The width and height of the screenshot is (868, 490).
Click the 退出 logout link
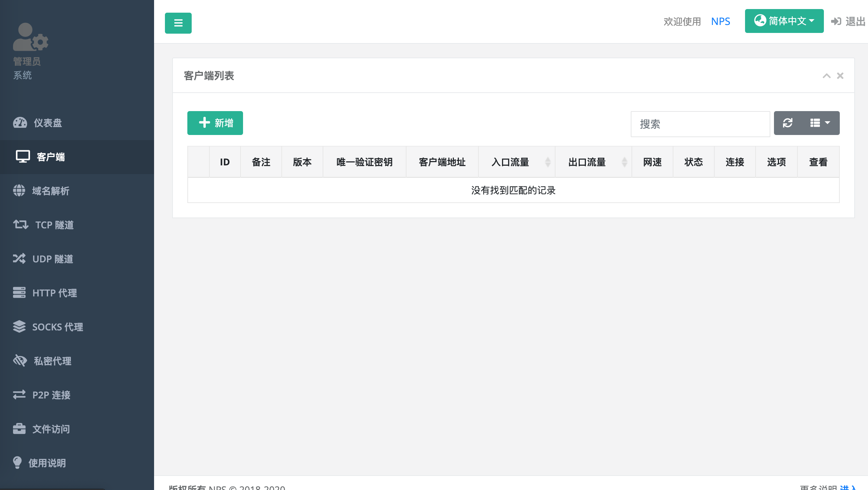pos(848,22)
